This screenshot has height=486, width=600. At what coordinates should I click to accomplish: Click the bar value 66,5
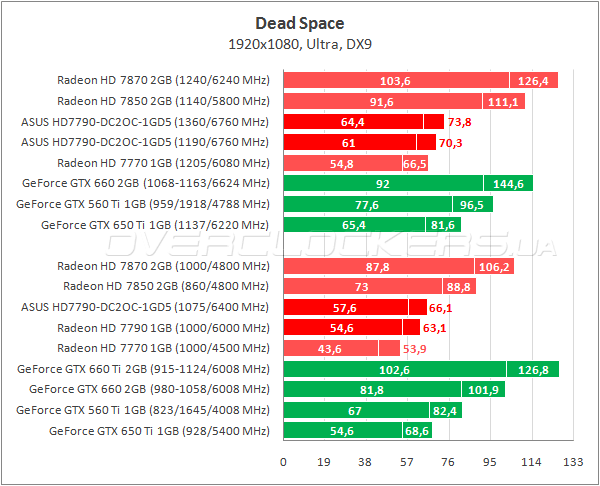[x=415, y=164]
